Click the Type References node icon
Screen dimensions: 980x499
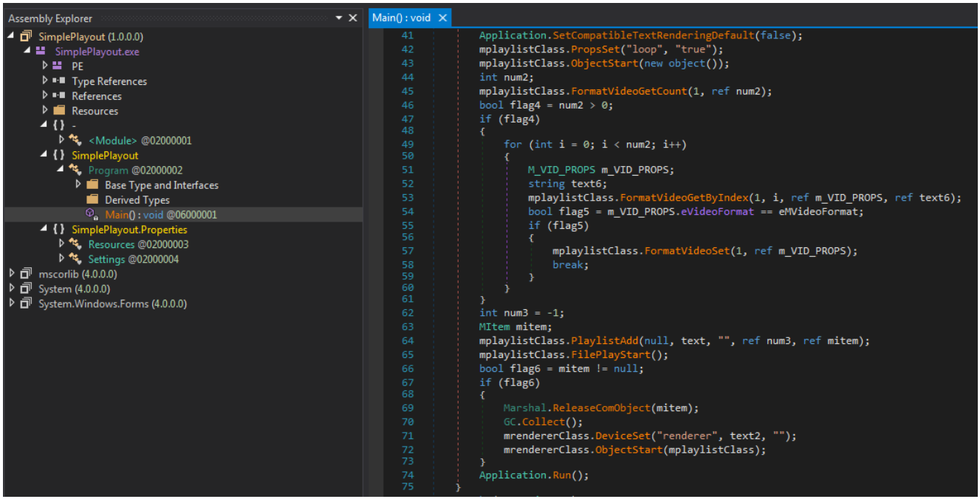pos(59,81)
